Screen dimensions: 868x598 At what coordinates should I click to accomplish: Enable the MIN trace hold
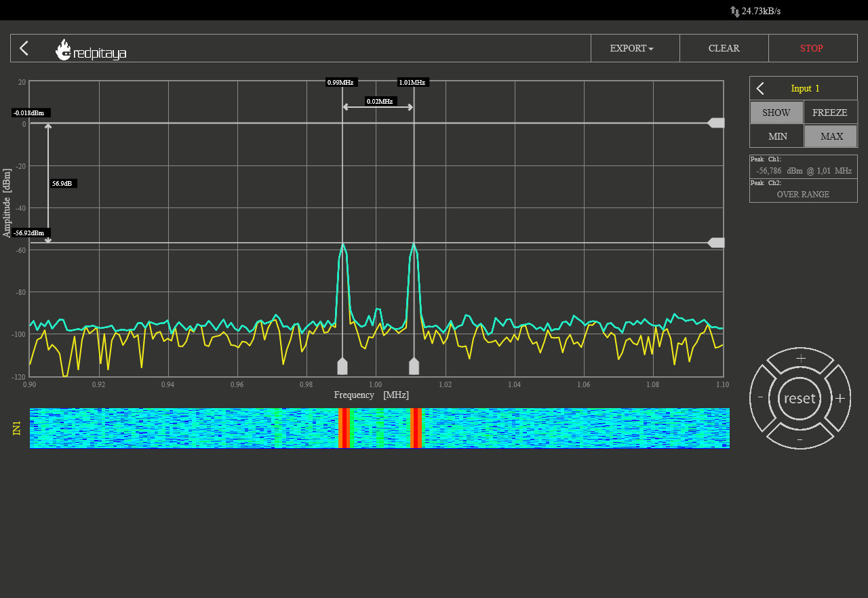click(x=777, y=136)
